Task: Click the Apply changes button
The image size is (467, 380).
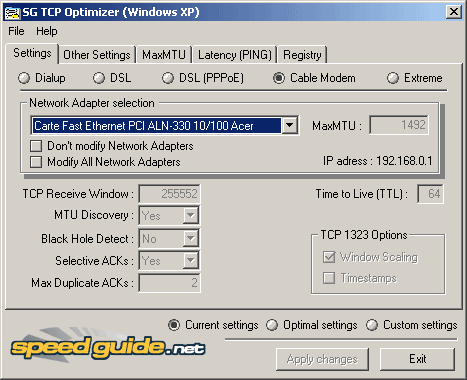Action: pyautogui.click(x=322, y=359)
